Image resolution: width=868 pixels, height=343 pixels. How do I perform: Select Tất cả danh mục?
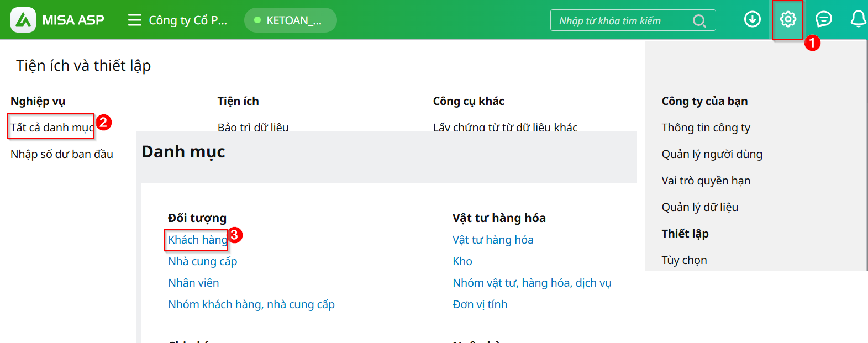(51, 128)
